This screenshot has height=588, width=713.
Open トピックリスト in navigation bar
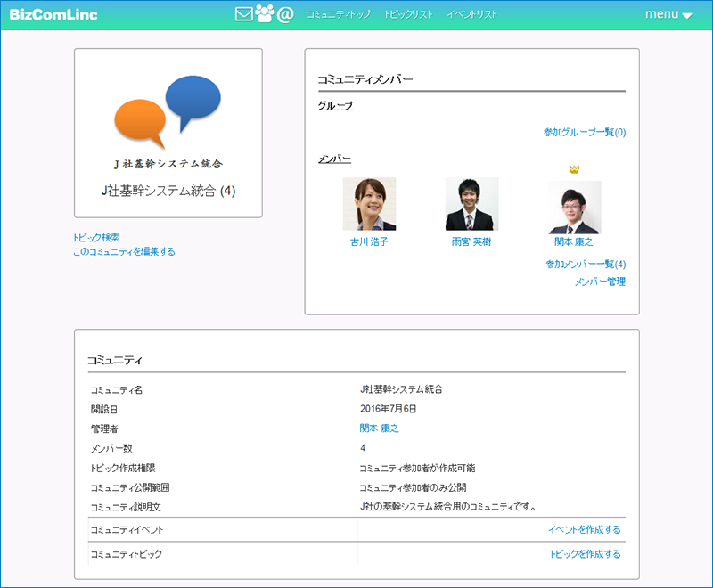407,15
